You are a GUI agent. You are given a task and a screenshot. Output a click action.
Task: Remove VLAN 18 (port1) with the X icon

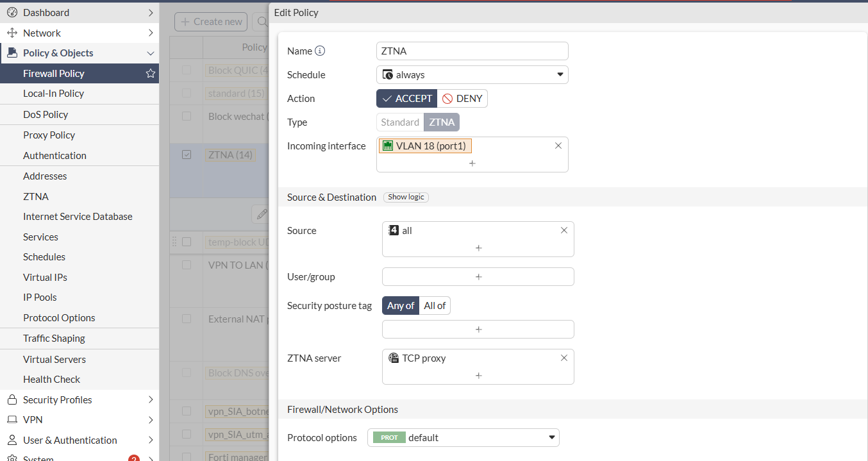pyautogui.click(x=558, y=146)
